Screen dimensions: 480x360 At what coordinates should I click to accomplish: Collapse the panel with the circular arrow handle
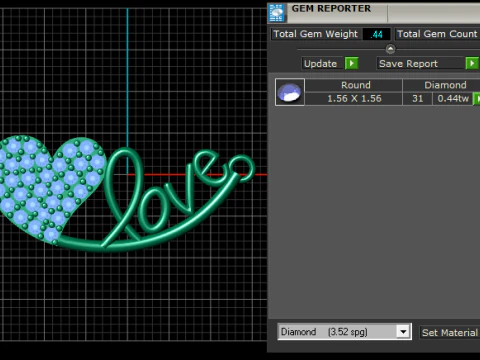390,49
